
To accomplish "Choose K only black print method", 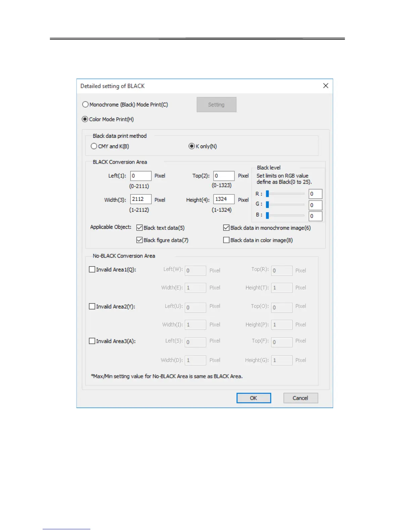I will [192, 146].
